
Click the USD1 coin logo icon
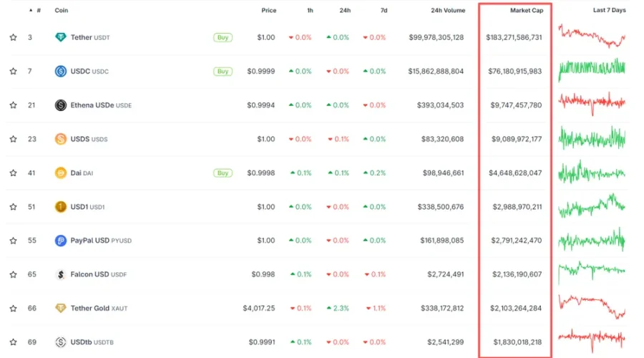tap(61, 207)
